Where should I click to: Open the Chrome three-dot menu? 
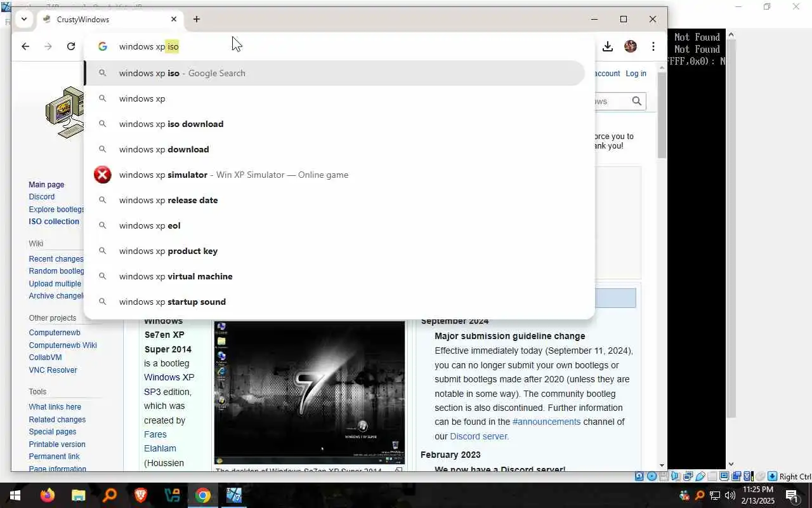653,46
